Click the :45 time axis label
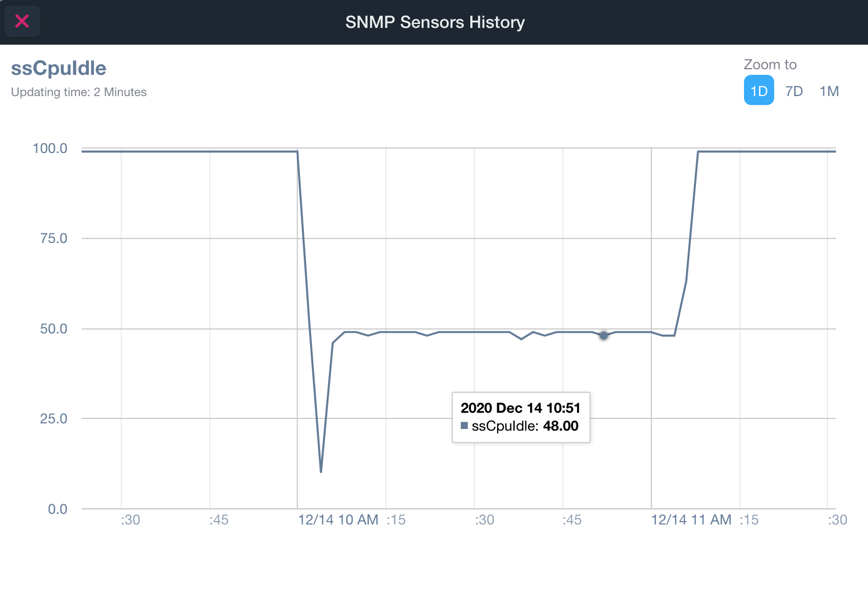This screenshot has width=868, height=601. 219,519
